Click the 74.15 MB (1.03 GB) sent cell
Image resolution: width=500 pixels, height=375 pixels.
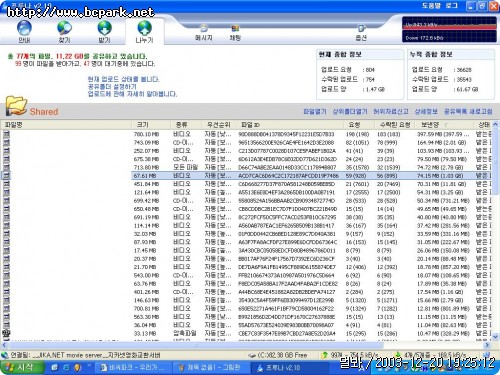(x=440, y=176)
